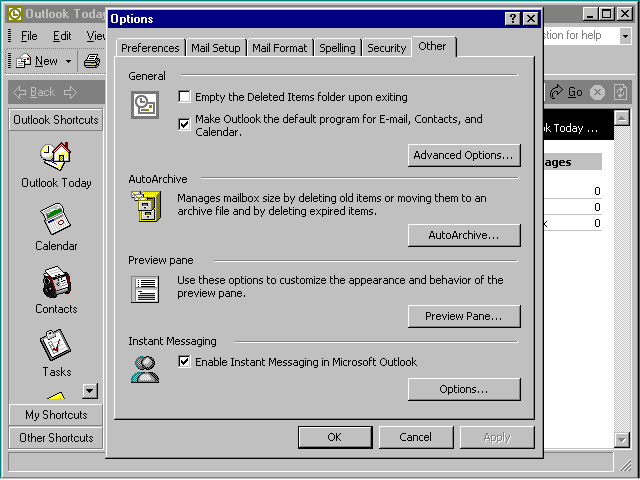Open Outlook Today shortcut icon
640x480 pixels.
[x=56, y=156]
